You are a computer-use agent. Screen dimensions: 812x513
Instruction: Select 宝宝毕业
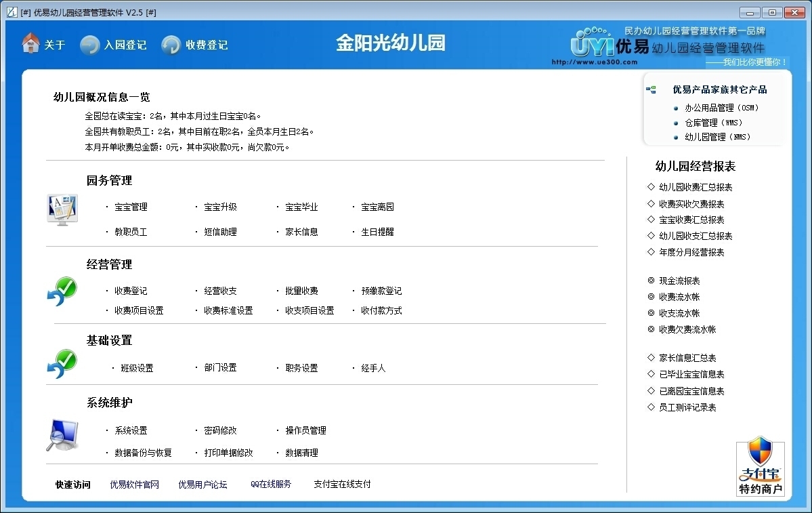tap(301, 207)
